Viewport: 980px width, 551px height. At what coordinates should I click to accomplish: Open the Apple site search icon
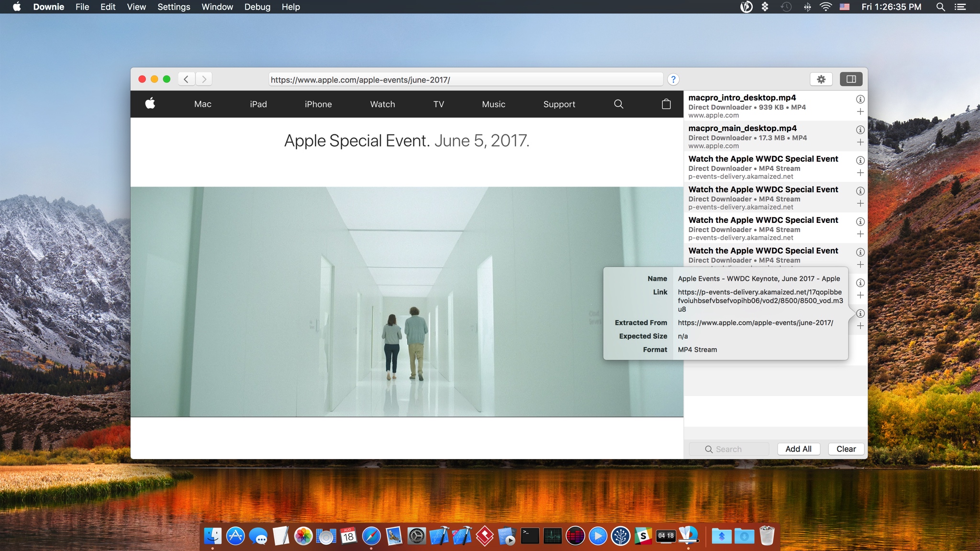[618, 104]
